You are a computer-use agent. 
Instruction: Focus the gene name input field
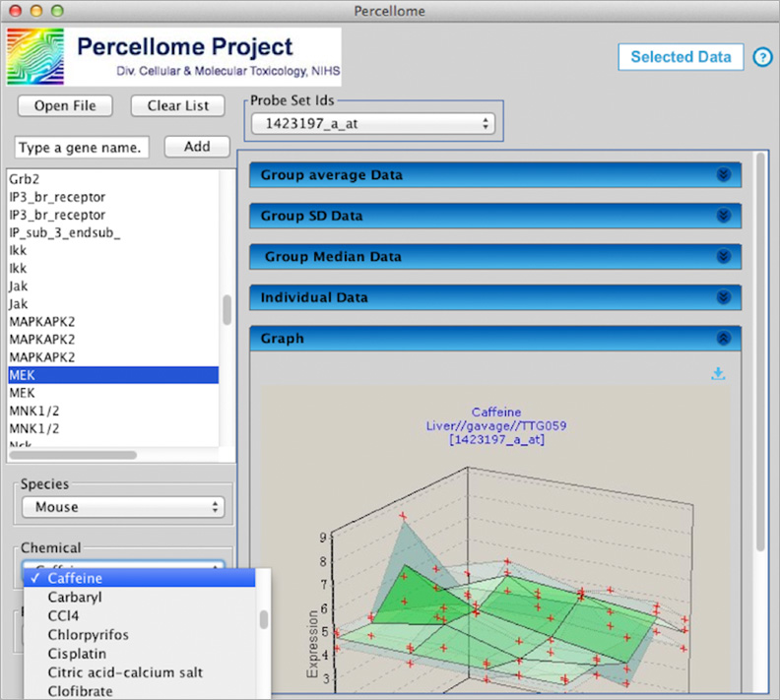point(82,148)
